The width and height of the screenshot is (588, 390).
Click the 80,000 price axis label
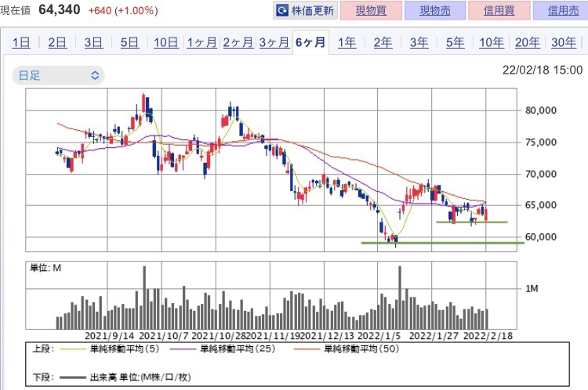541,110
